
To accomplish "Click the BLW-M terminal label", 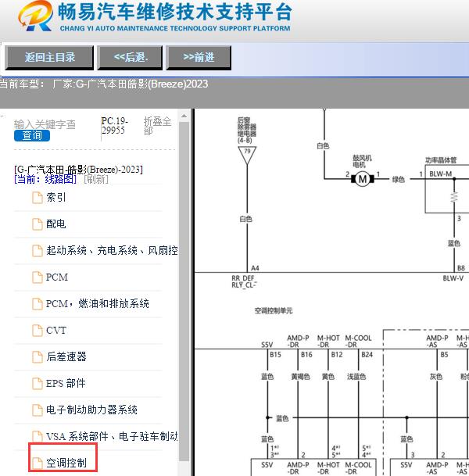I will [x=440, y=174].
